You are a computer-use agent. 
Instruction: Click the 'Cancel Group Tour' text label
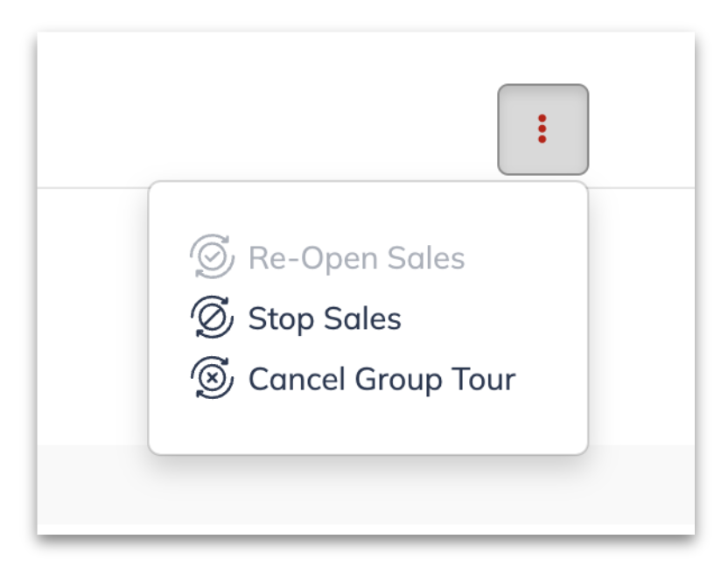382,380
